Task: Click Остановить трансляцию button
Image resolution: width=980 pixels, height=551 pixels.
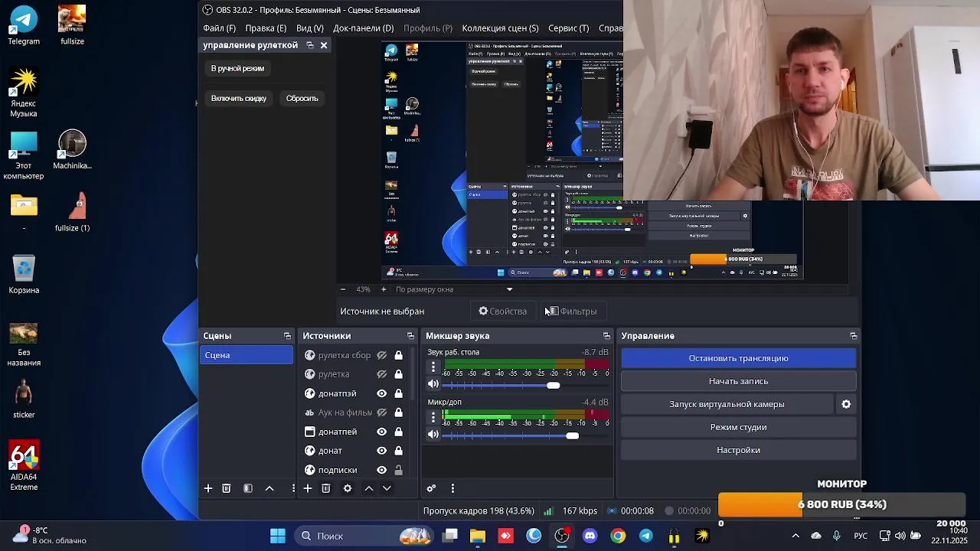Action: click(738, 358)
